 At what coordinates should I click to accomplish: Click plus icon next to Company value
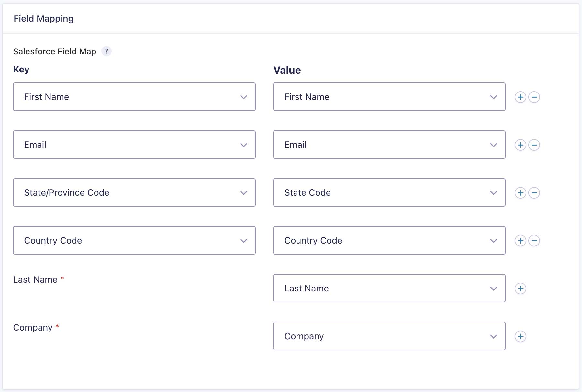[520, 336]
